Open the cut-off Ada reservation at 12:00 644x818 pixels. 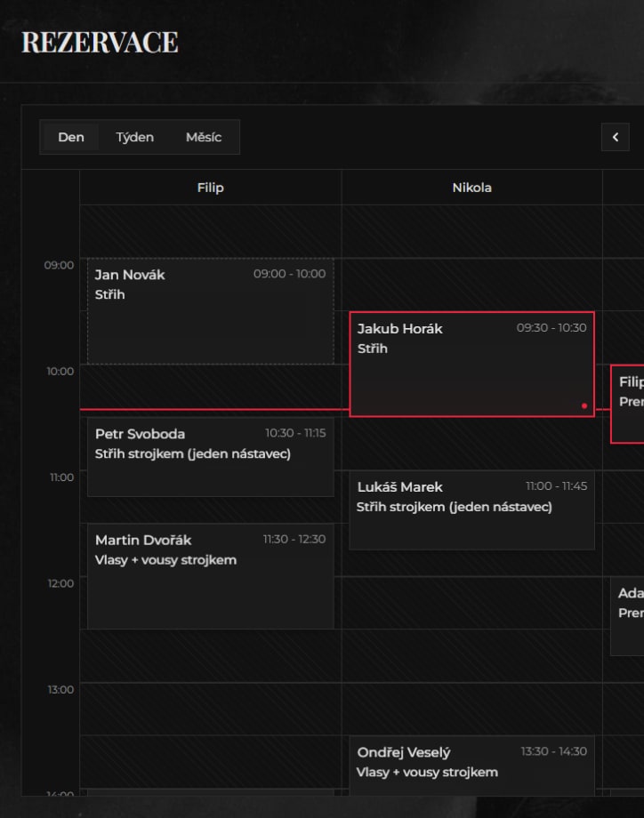628,616
